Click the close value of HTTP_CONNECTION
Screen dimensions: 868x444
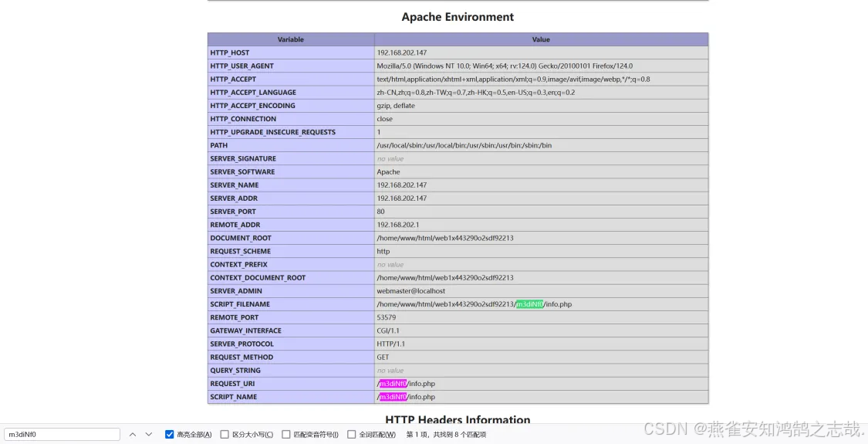point(385,119)
